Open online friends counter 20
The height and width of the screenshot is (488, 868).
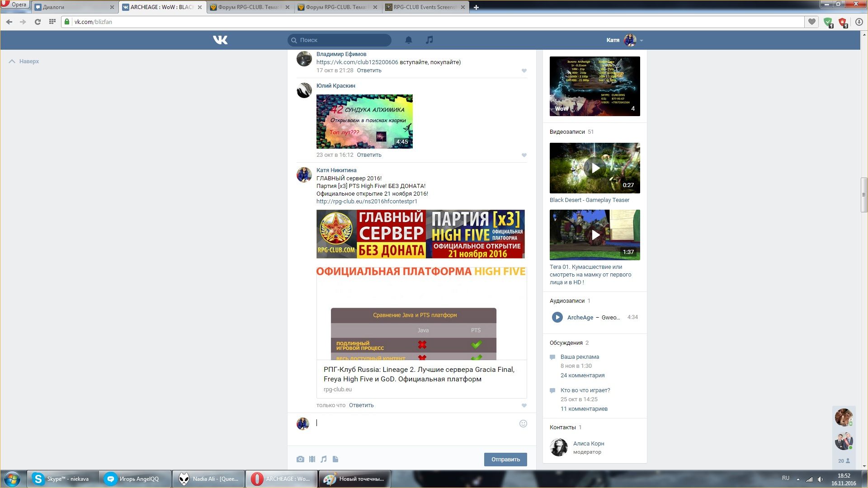click(844, 461)
